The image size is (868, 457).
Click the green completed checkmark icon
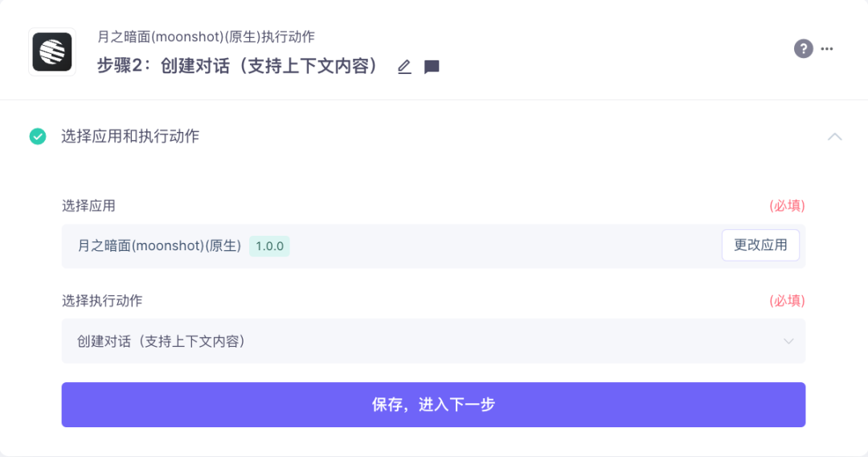click(38, 136)
